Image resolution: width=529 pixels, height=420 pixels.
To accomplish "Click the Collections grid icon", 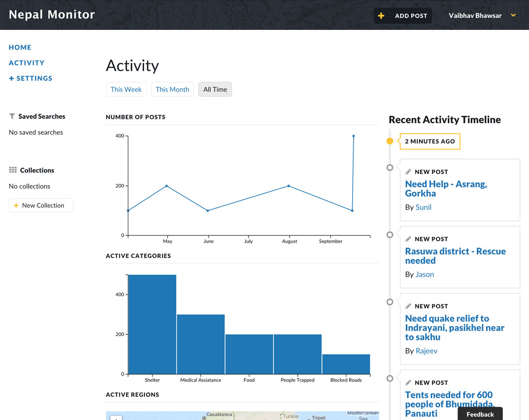I will pyautogui.click(x=13, y=170).
